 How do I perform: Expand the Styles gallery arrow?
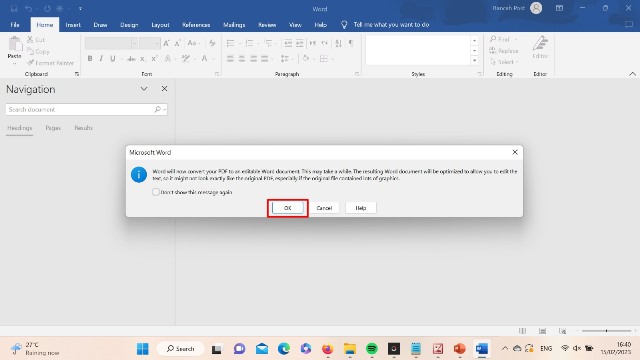coord(474,60)
